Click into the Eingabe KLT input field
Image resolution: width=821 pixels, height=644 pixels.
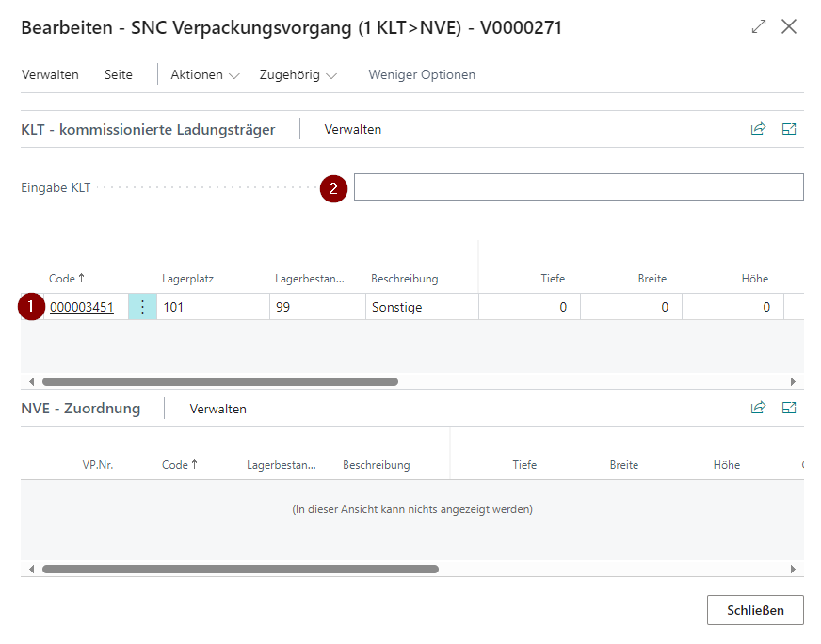click(578, 187)
